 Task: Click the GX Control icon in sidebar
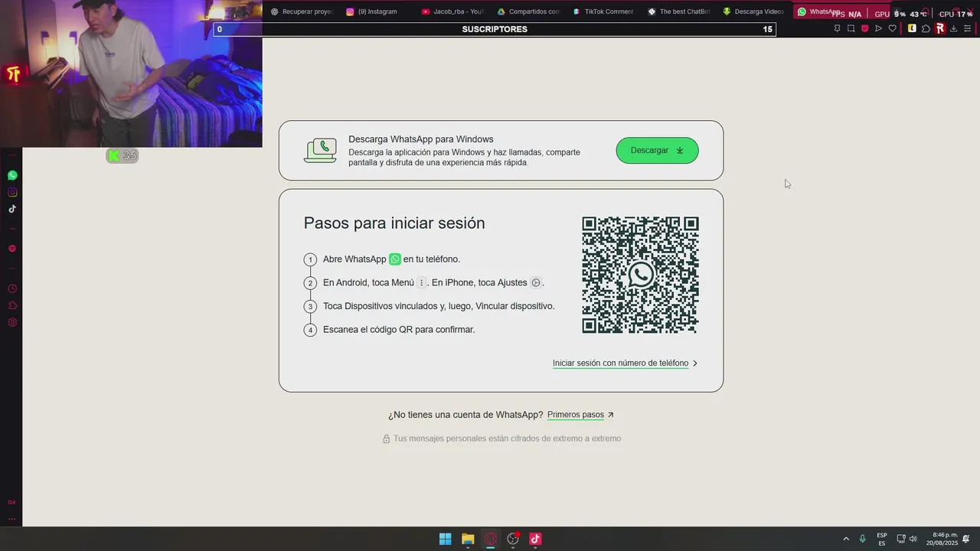pyautogui.click(x=11, y=502)
